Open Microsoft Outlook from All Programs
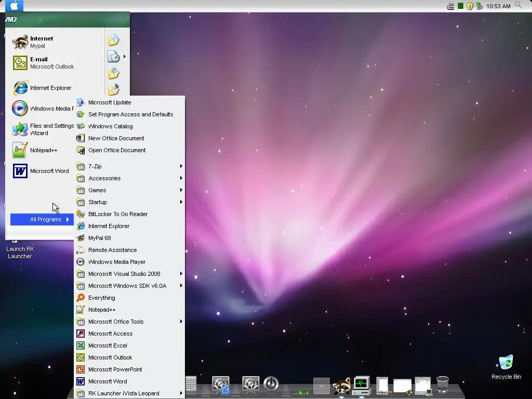Screen dimensions: 532x399 click(129, 357)
